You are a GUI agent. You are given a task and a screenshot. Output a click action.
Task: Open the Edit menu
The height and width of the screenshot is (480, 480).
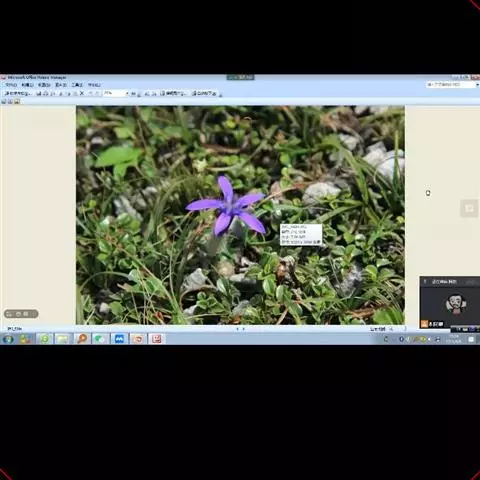27,85
